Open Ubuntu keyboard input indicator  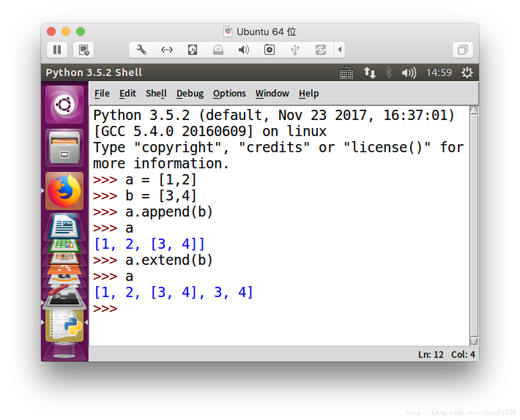(346, 73)
